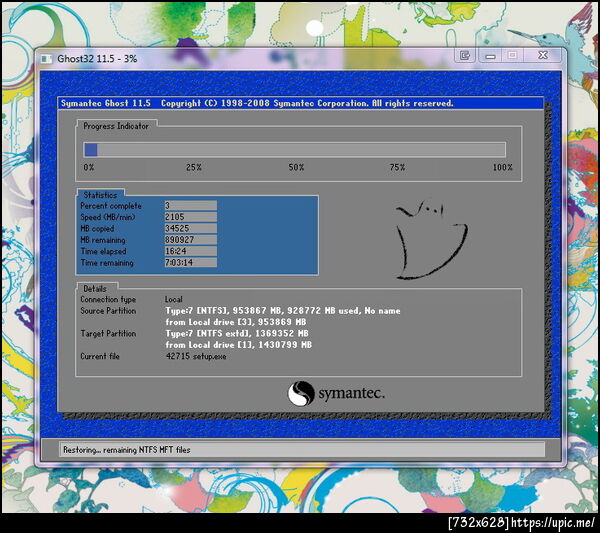Click the 'Time elapsed' label
The width and height of the screenshot is (600, 533).
[x=103, y=251]
